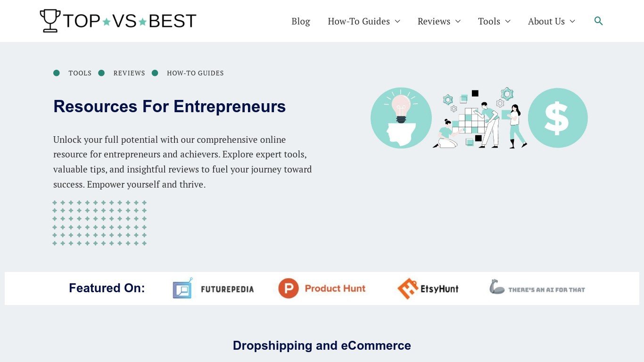Click the Resources For Entrepreneurs heading
Screen dimensions: 644x362
(169, 107)
